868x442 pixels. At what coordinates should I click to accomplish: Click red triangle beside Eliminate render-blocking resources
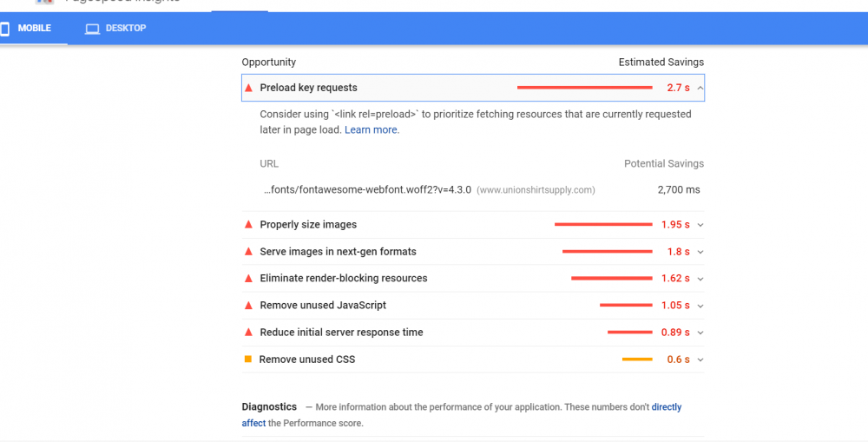[x=249, y=279]
